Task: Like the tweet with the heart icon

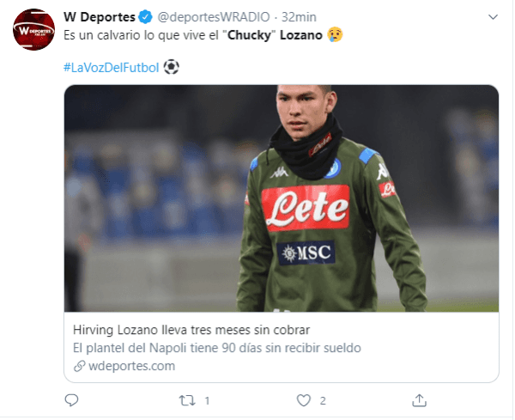Action: click(303, 400)
